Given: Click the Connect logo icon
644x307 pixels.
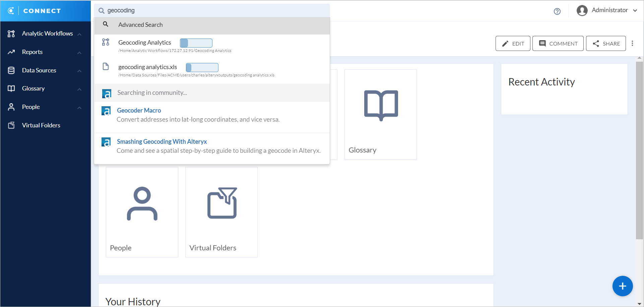Looking at the screenshot, I should coord(11,10).
